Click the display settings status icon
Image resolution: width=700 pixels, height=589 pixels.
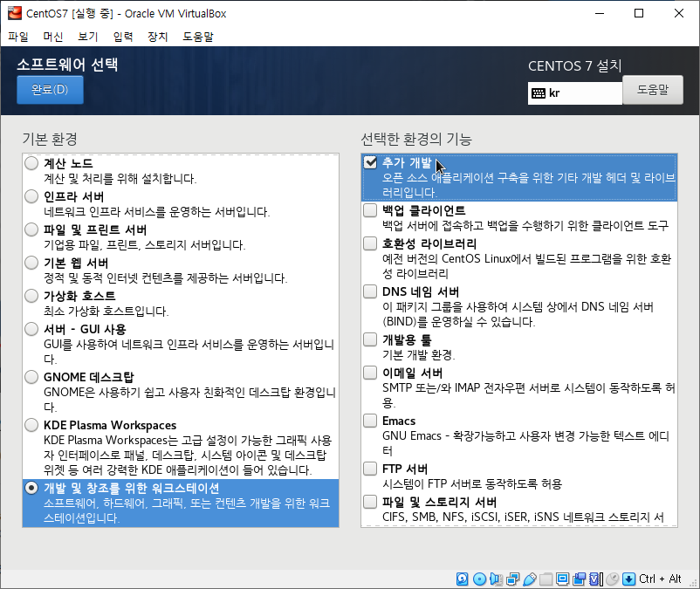click(562, 579)
